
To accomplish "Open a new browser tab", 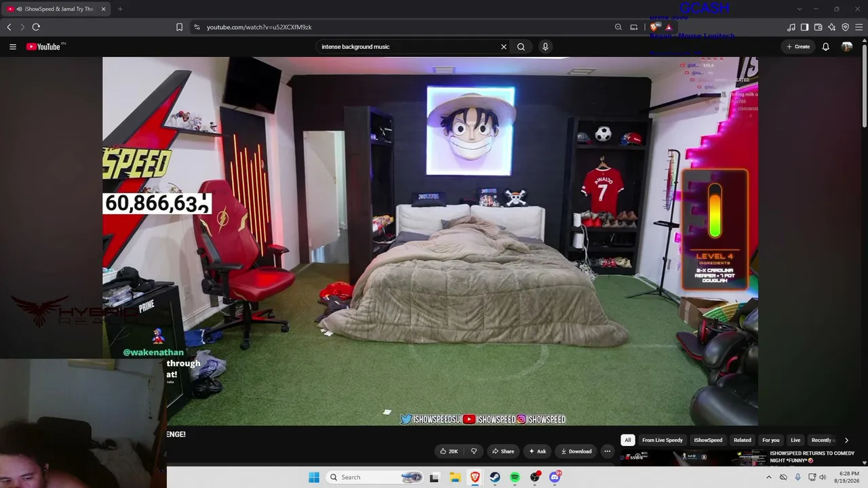I will (120, 9).
